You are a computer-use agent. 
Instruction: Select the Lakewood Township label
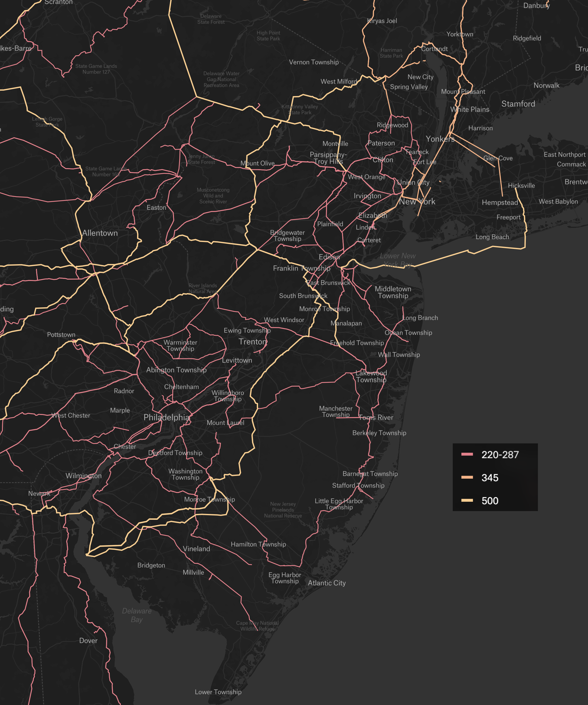tap(371, 376)
